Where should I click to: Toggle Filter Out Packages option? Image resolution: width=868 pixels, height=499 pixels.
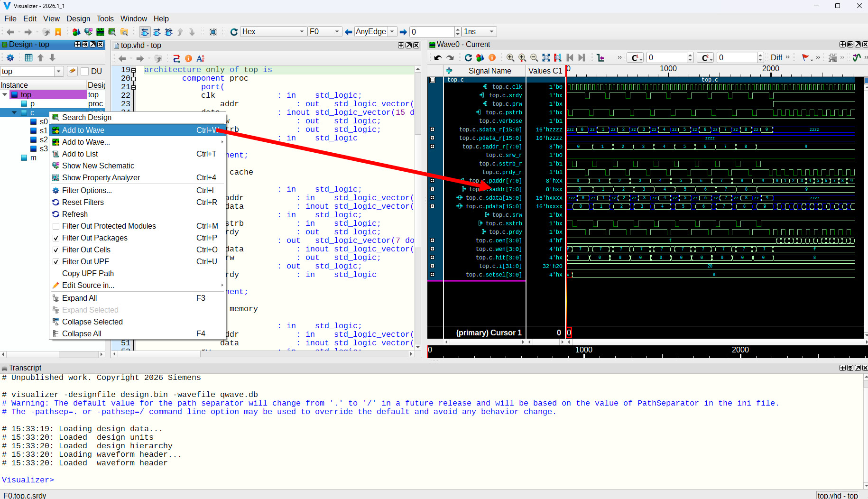(56, 238)
